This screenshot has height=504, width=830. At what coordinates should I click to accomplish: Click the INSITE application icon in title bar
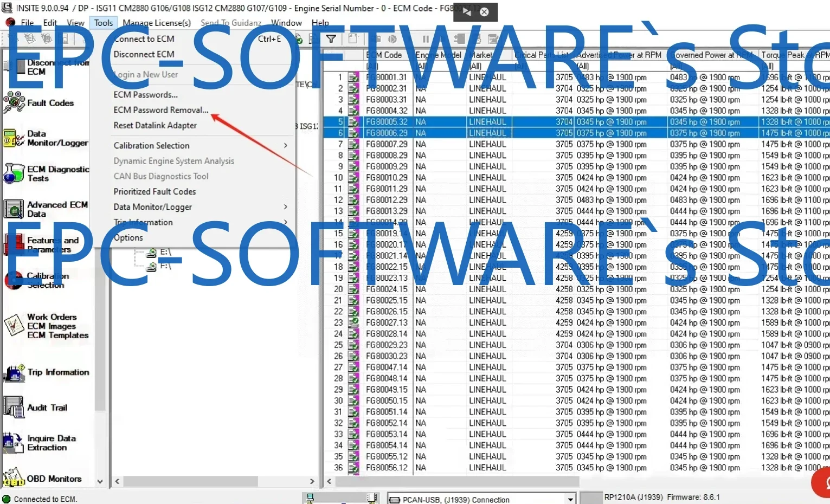point(7,8)
